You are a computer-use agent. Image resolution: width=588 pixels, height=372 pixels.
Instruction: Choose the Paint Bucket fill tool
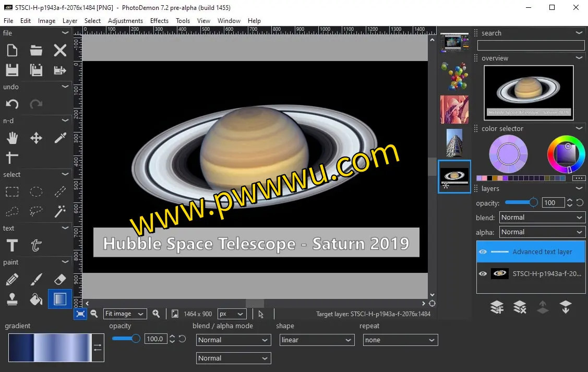36,299
